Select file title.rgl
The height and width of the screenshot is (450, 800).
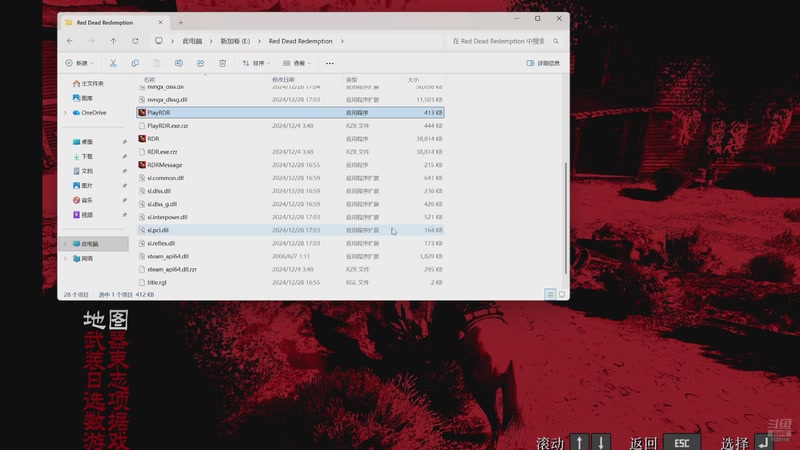click(290, 282)
